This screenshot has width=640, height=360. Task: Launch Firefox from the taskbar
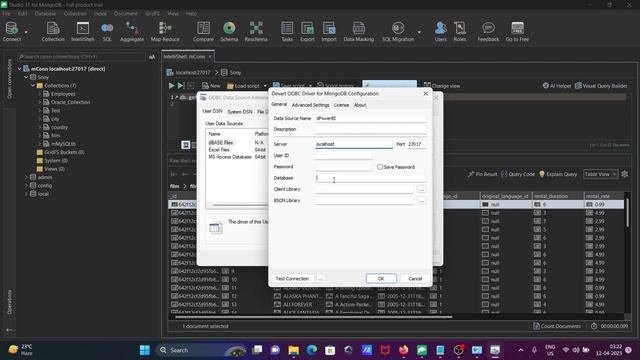[403, 350]
